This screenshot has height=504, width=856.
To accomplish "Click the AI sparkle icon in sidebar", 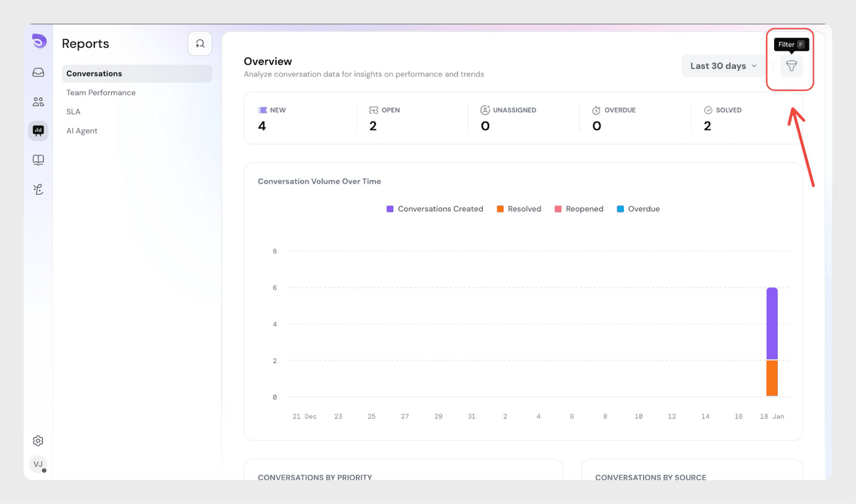I will point(39,189).
